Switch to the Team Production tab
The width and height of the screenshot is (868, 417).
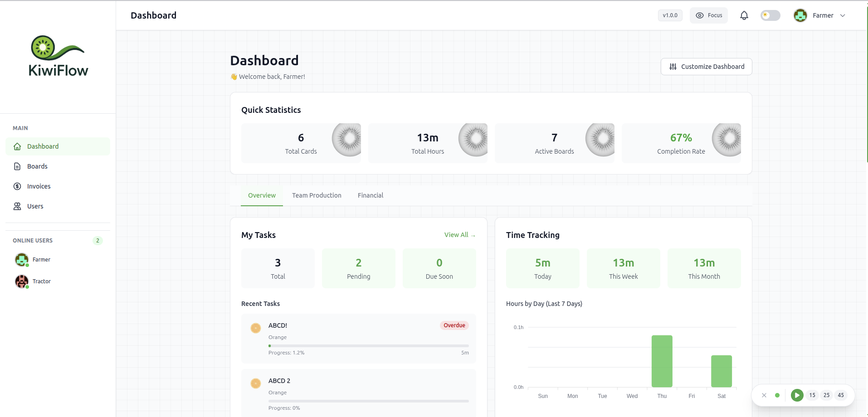click(317, 195)
